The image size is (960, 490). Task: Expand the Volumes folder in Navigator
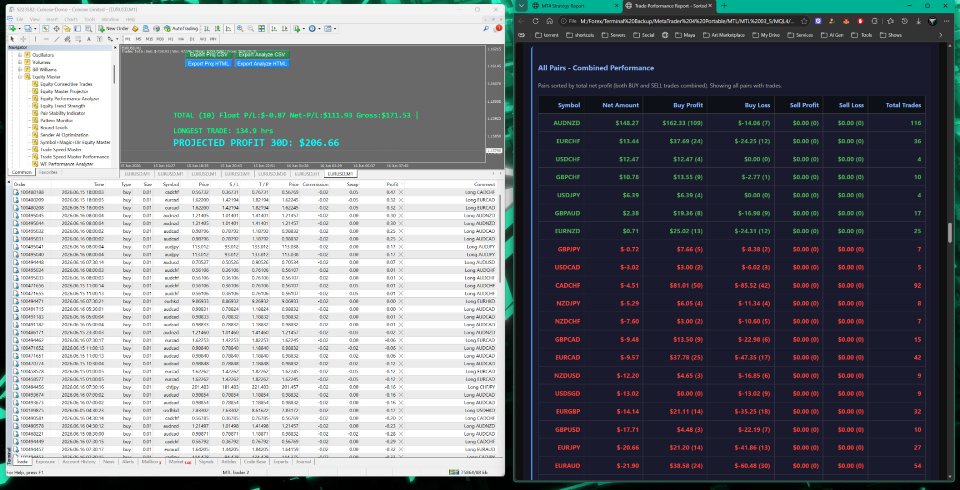tap(20, 62)
